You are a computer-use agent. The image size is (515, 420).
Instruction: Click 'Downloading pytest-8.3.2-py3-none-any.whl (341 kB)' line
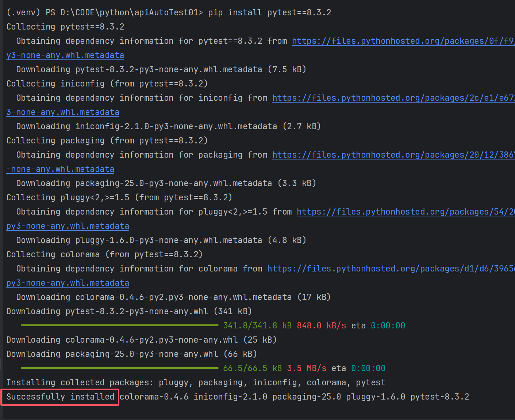129,311
